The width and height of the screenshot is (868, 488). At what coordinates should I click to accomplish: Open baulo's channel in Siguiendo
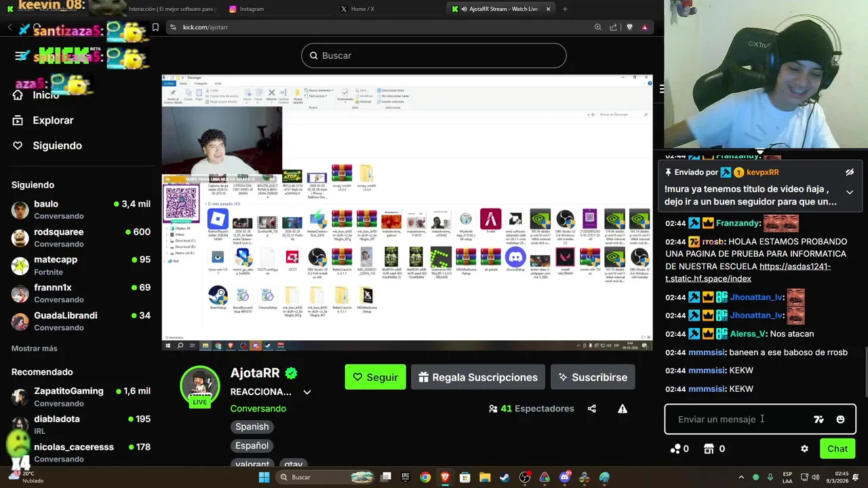(81, 209)
